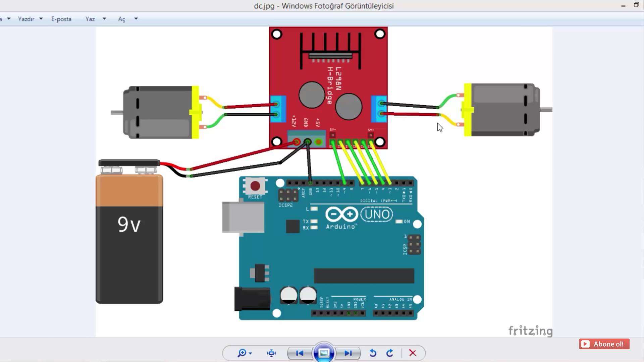
Task: Click the zoom magnifier button
Action: pos(242,353)
